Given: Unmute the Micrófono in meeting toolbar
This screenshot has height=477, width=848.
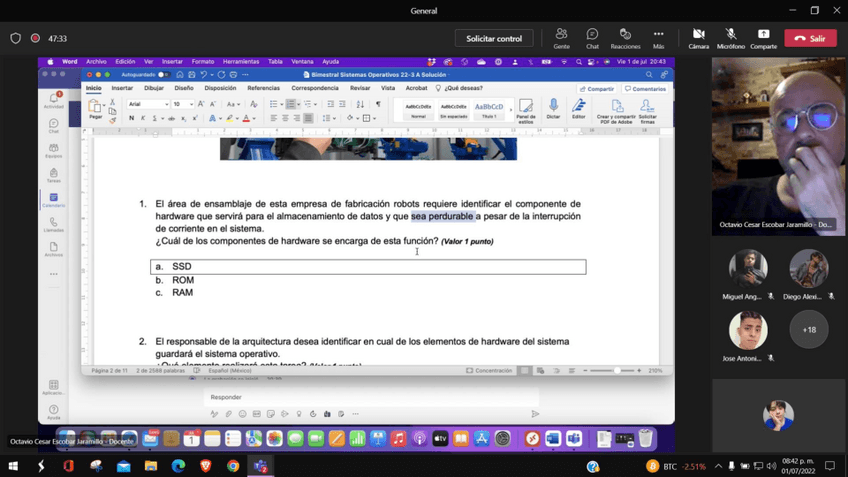Looking at the screenshot, I should coord(731,38).
